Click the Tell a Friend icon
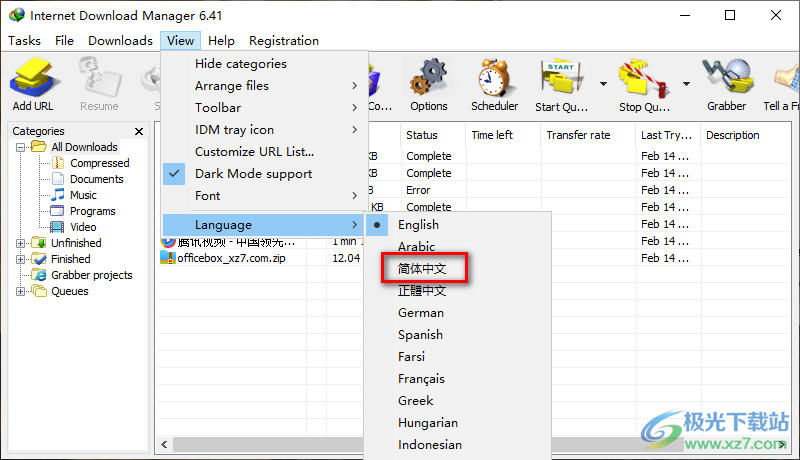 point(787,78)
